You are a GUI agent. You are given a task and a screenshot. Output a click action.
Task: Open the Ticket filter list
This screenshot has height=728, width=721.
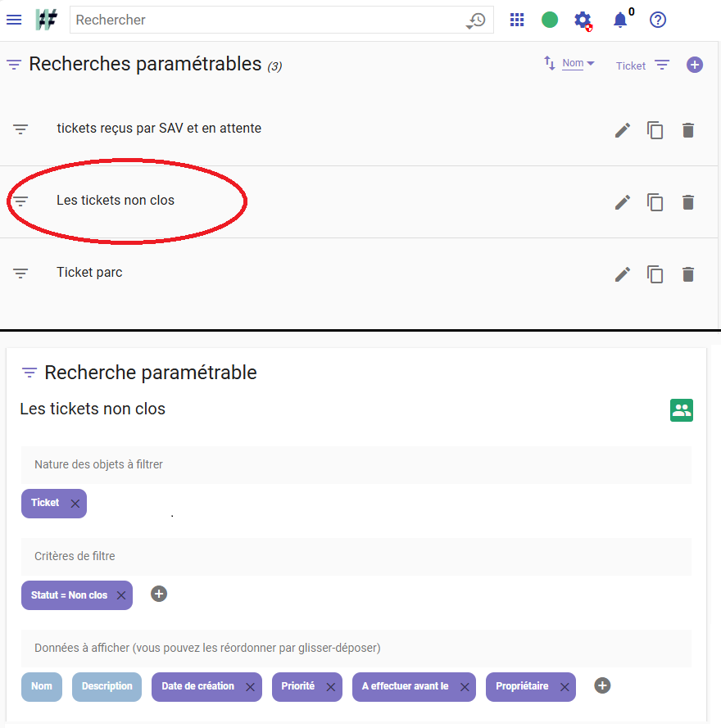pos(661,65)
